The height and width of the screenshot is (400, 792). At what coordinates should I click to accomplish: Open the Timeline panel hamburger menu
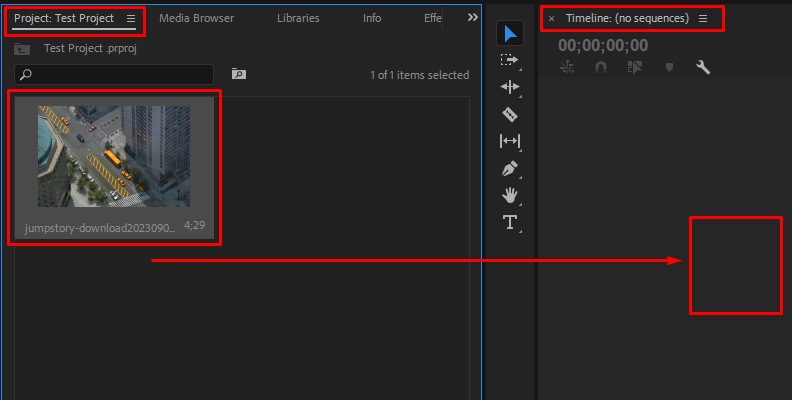pos(703,18)
